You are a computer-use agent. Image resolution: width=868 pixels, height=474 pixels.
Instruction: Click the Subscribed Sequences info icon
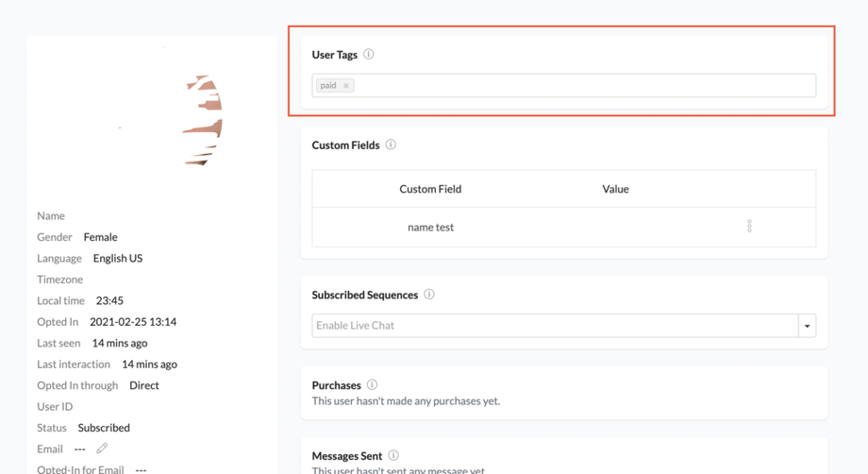click(429, 295)
